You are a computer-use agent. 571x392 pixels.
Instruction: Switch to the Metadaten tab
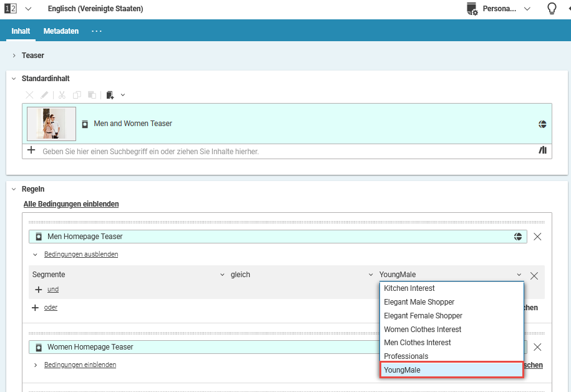(61, 31)
